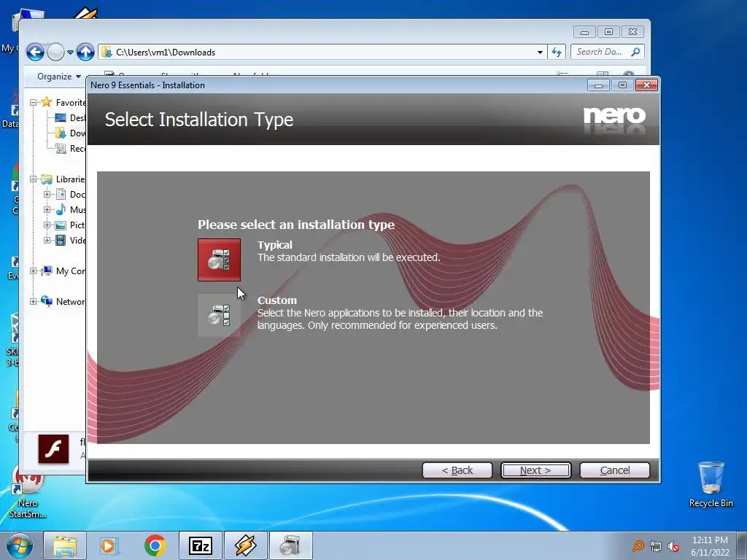Select the Favorites star icon

[46, 102]
